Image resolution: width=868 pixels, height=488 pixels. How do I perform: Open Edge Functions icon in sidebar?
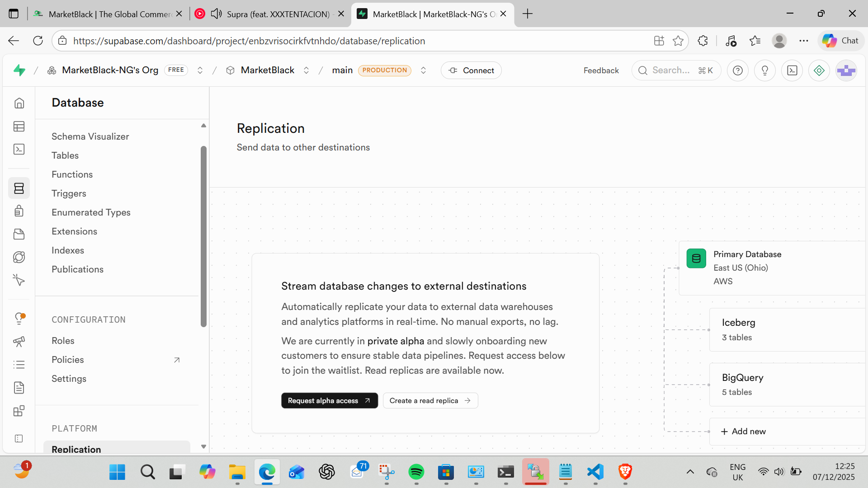coord(19,257)
